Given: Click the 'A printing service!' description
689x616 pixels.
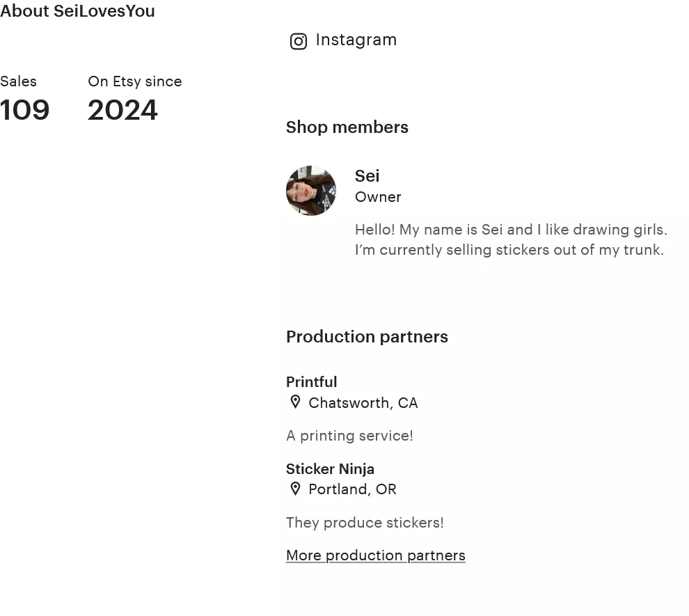Looking at the screenshot, I should coord(349,436).
